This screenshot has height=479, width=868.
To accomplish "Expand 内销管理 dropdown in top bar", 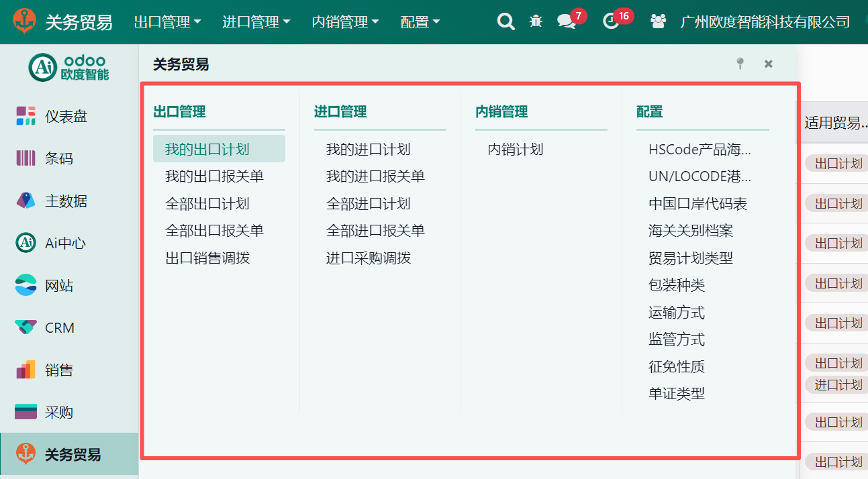I will (x=346, y=21).
